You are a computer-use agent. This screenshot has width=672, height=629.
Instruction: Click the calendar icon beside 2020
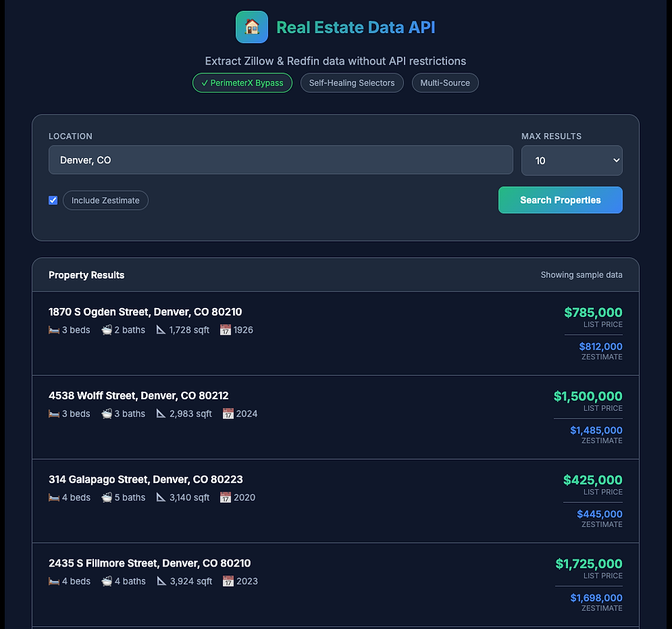(226, 497)
